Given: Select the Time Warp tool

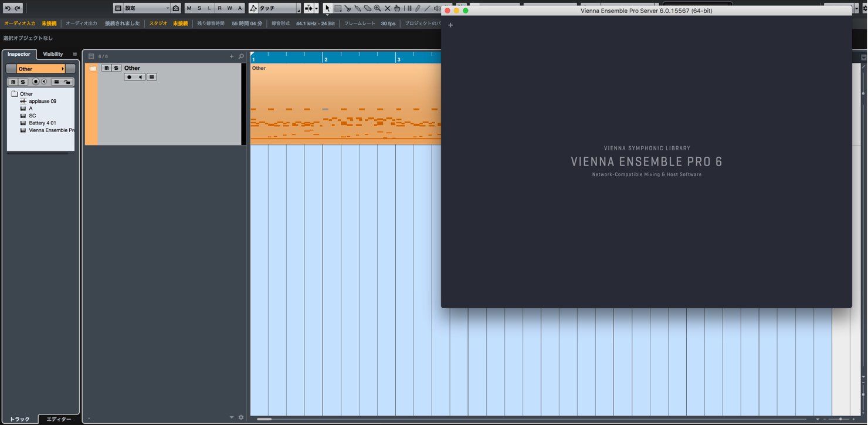Looking at the screenshot, I should (407, 8).
